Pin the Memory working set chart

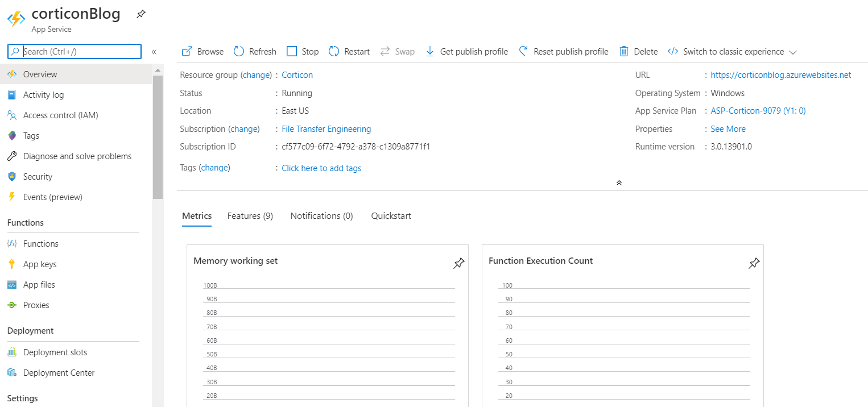pos(458,263)
